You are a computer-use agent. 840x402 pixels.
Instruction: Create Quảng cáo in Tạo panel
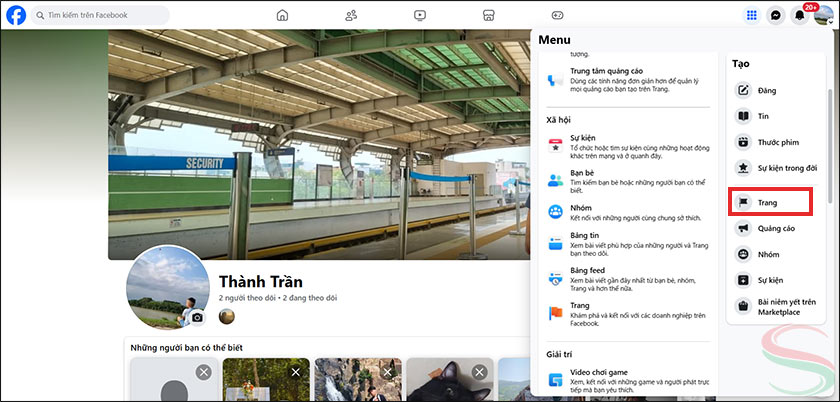coord(776,228)
